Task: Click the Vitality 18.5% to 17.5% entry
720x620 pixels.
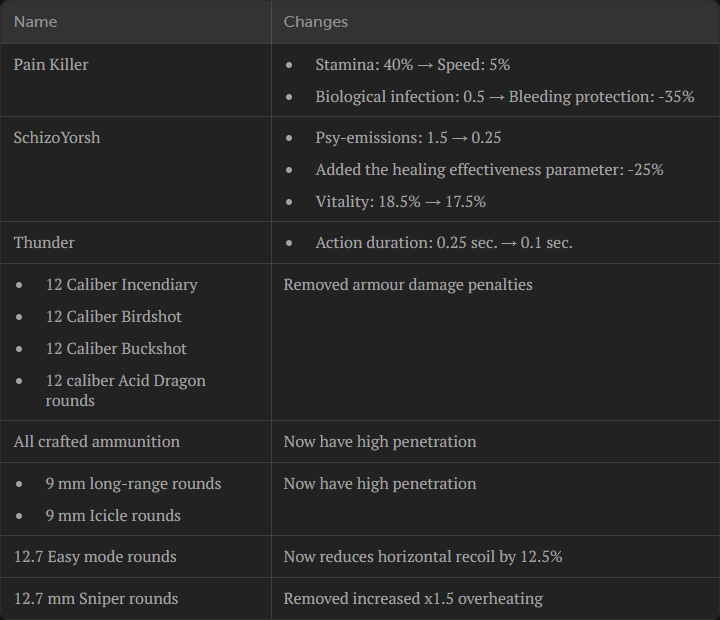Action: (400, 201)
